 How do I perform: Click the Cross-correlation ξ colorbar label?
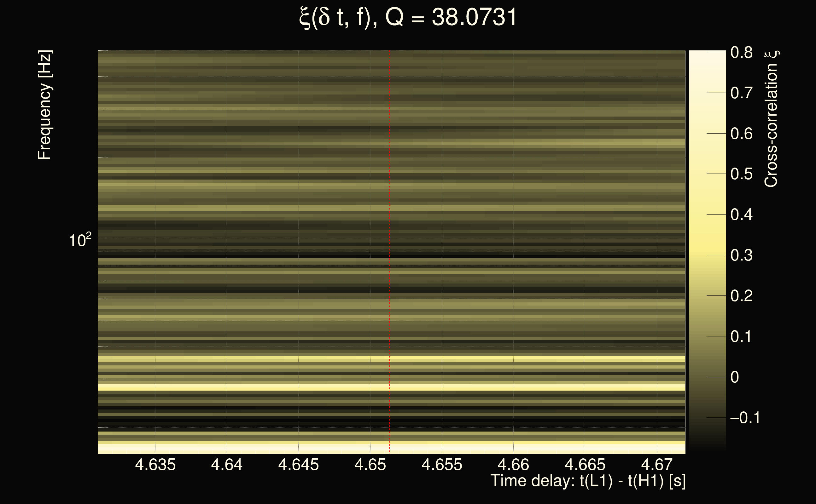pyautogui.click(x=771, y=119)
